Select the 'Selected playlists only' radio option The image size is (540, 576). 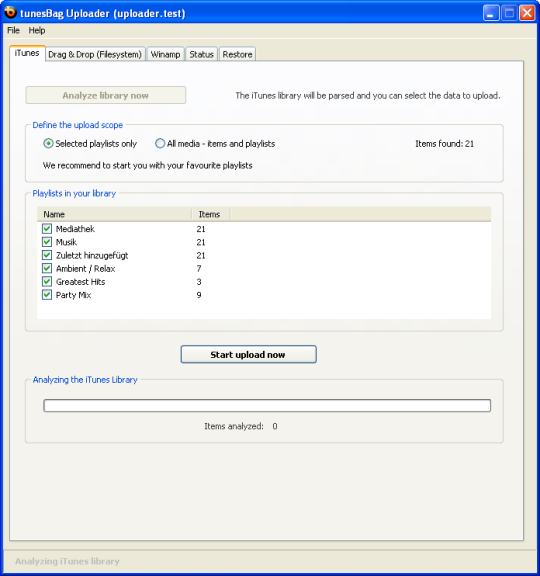click(90, 144)
